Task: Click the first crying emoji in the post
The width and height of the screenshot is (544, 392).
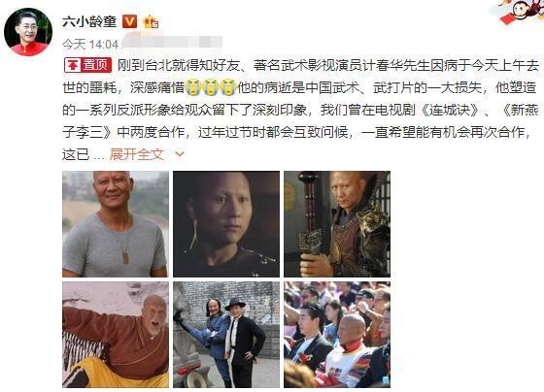Action: pos(192,87)
